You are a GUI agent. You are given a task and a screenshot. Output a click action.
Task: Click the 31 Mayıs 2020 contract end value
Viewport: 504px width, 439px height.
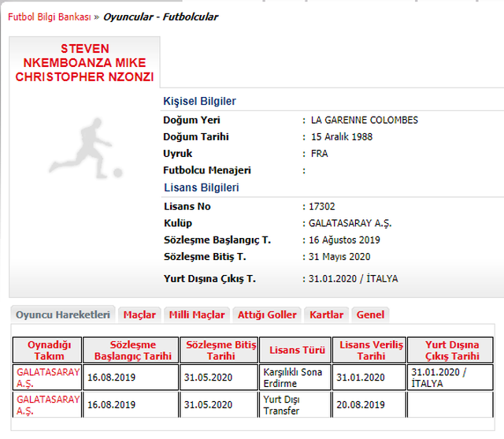[339, 257]
